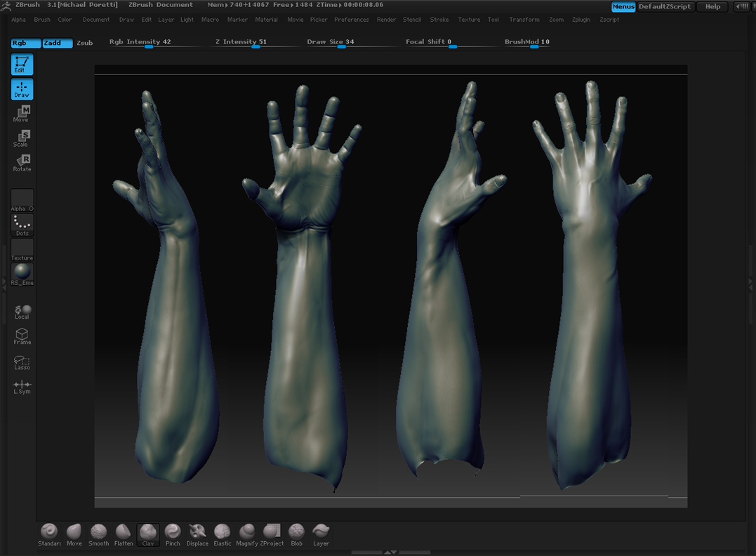
Task: Click the Frame mesh icon
Action: 22,336
